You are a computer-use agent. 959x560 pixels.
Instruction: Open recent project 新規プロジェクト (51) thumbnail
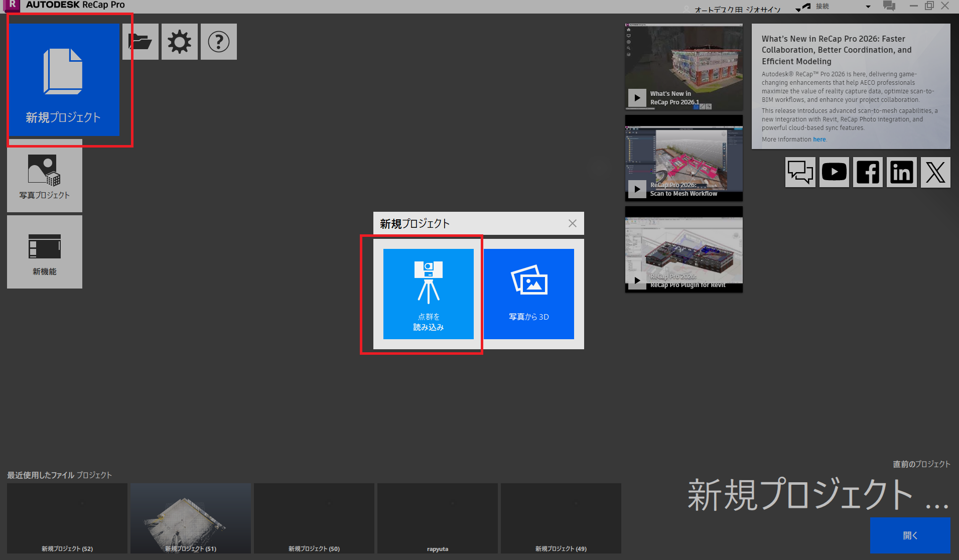(x=191, y=518)
